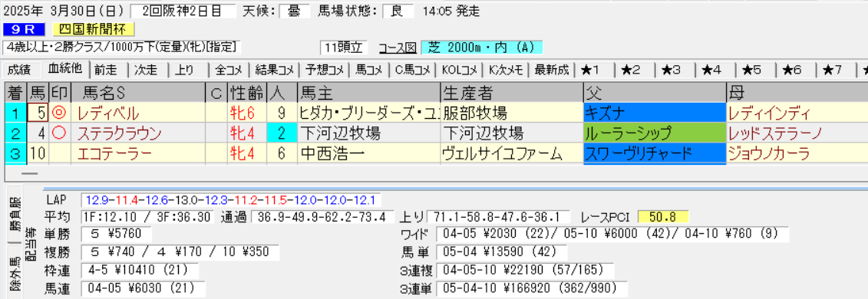
Task: Select sire ルーラーシップ green cell
Action: point(655,133)
